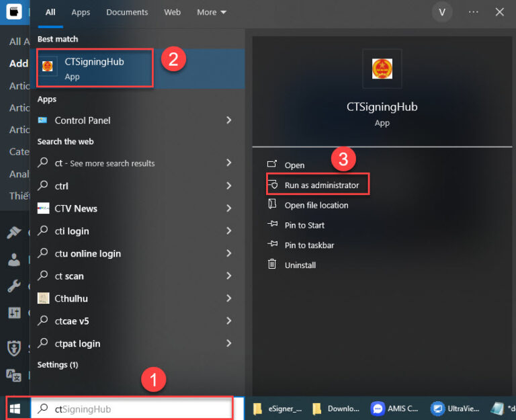
Task: Switch to the Web search tab
Action: 173,13
